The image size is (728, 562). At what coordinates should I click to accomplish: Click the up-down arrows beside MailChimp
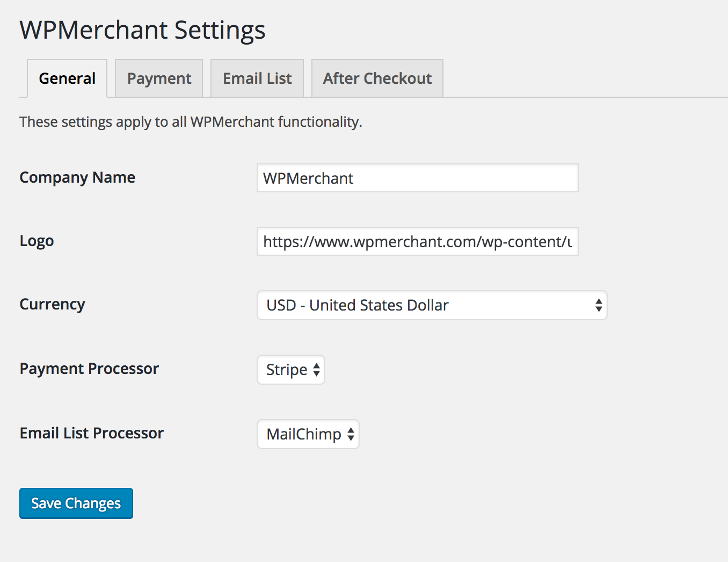pos(351,434)
